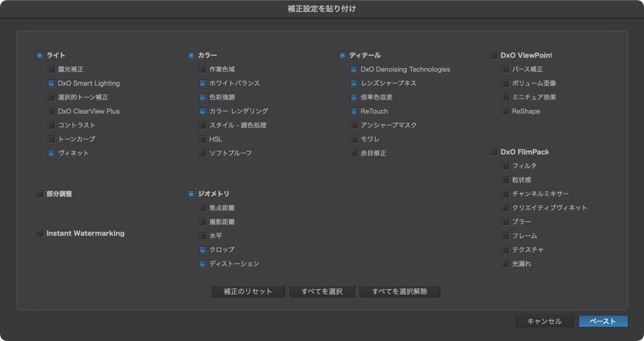This screenshot has width=644, height=341.
Task: Check the 撮影距離 option
Action: pos(202,222)
